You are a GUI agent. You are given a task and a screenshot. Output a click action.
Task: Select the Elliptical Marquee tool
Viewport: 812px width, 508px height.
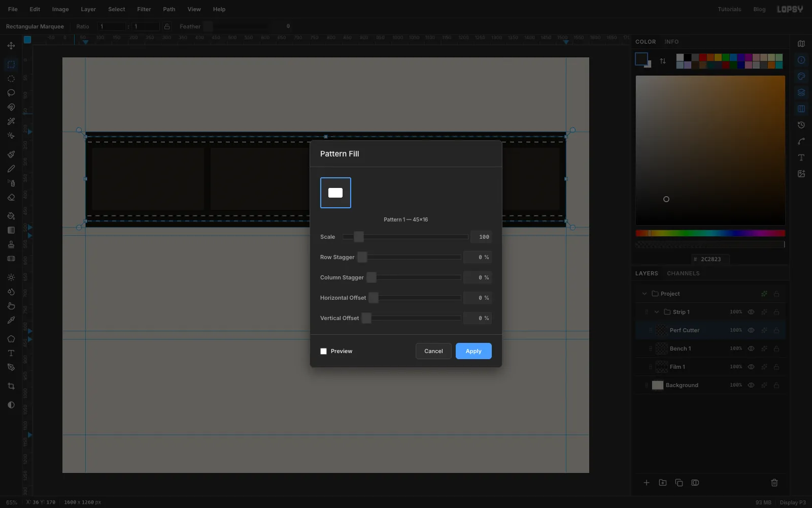11,79
